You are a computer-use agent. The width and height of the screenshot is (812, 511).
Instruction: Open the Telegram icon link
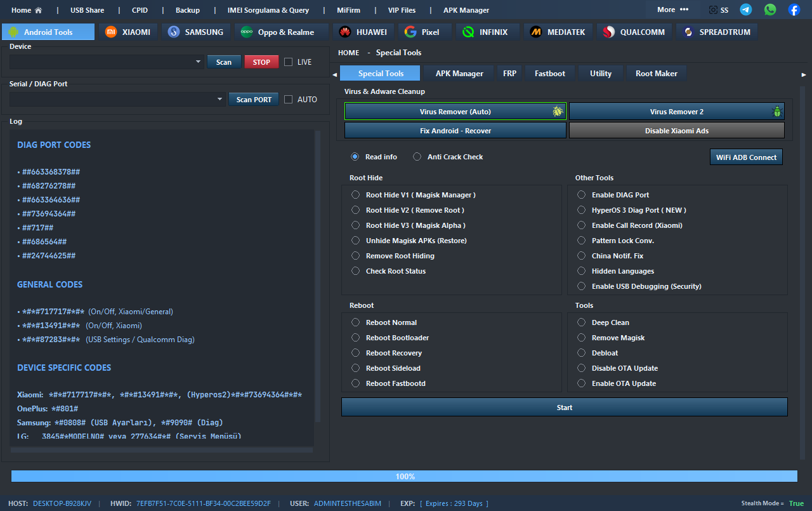click(x=746, y=10)
